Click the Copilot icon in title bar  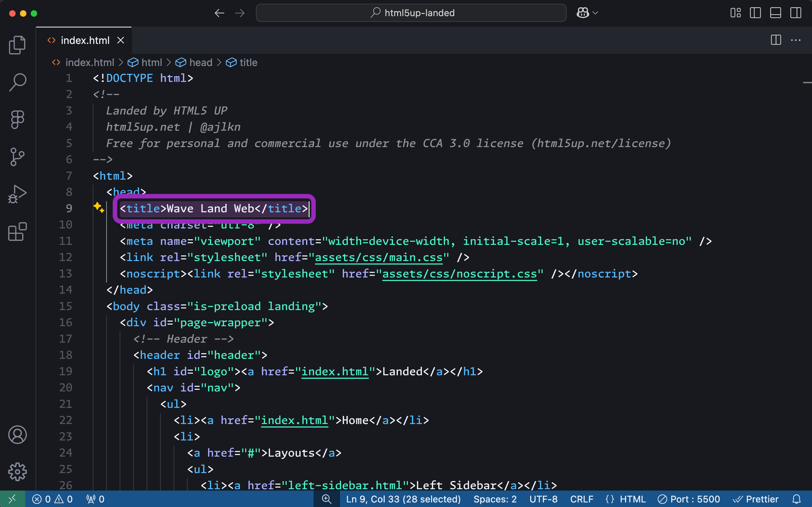[583, 13]
